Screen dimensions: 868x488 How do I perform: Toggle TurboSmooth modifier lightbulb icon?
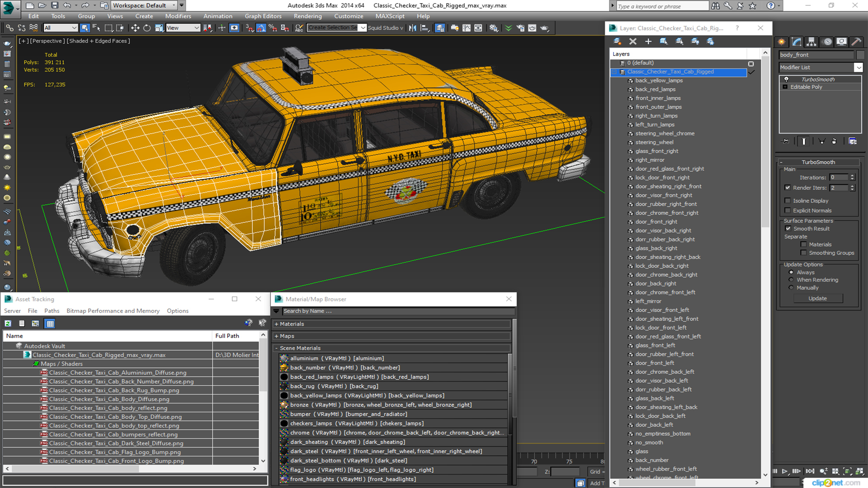786,79
